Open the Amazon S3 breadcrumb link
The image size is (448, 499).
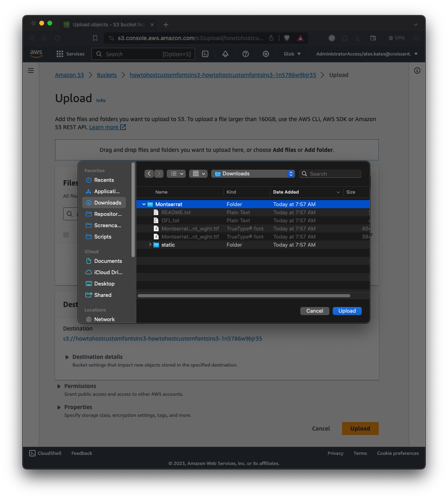[x=69, y=75]
